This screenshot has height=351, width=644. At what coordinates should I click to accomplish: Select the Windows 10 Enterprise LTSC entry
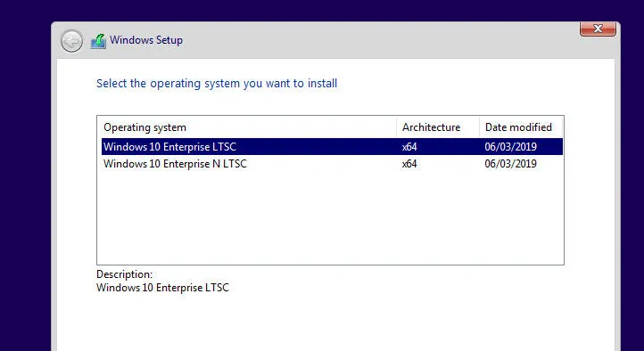(332, 147)
